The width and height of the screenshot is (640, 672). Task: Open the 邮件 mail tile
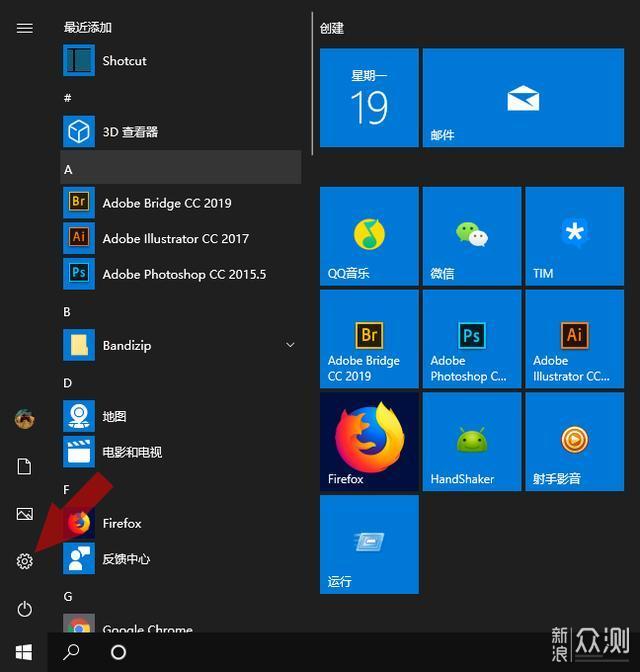[523, 98]
